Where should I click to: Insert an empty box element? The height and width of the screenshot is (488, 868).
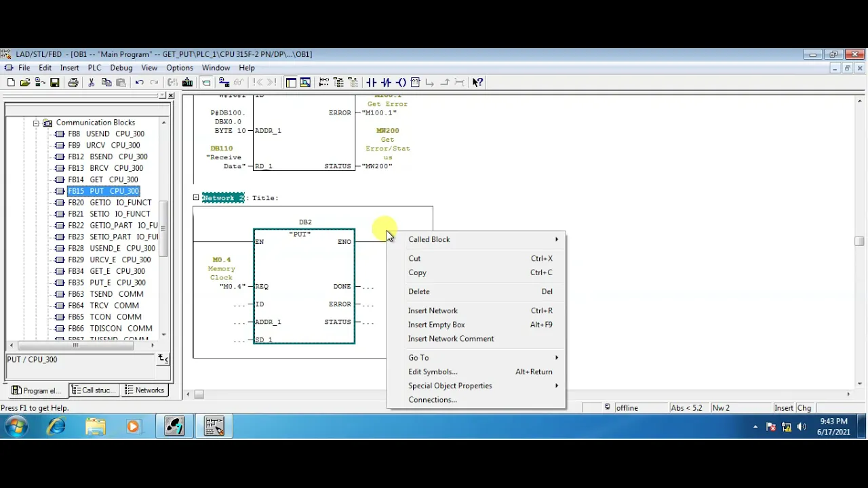[416, 83]
